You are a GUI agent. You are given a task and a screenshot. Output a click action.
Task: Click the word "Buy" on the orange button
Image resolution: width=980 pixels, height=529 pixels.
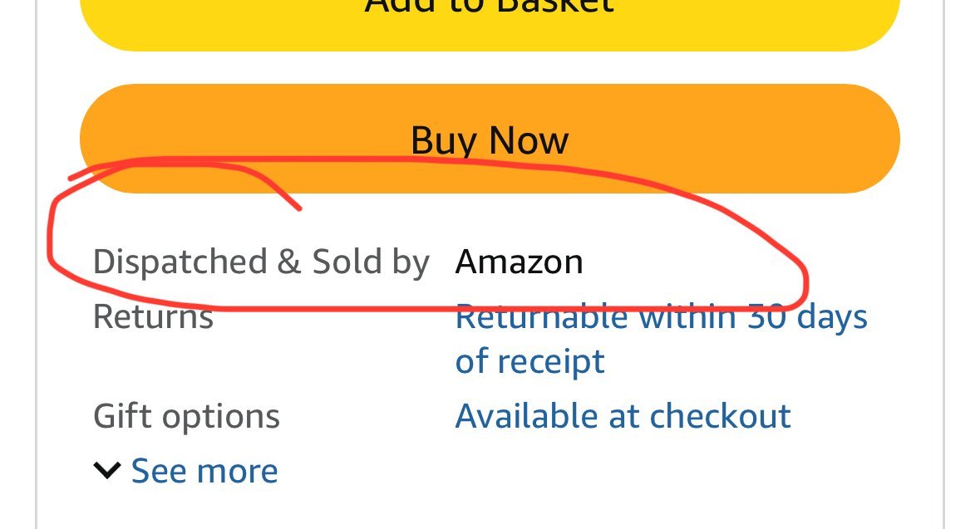(445, 140)
